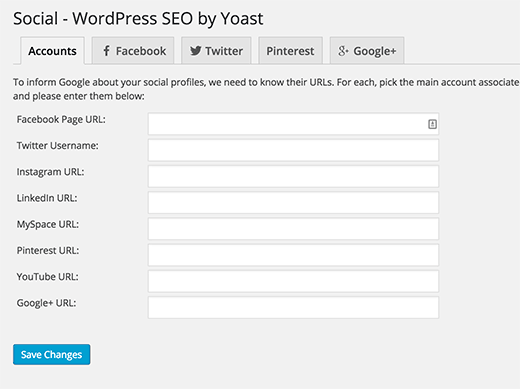The width and height of the screenshot is (520, 389).
Task: Click the Facebook Page URL label
Action: click(61, 120)
